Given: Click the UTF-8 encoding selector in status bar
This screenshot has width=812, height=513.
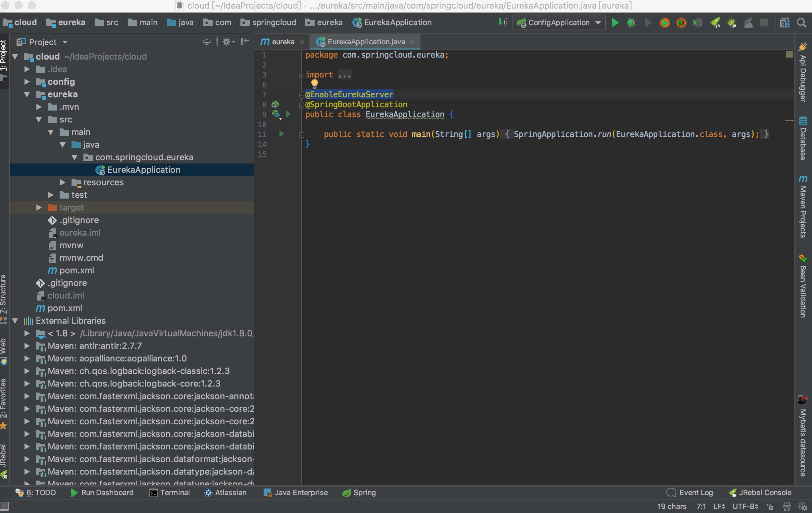Looking at the screenshot, I should (745, 506).
